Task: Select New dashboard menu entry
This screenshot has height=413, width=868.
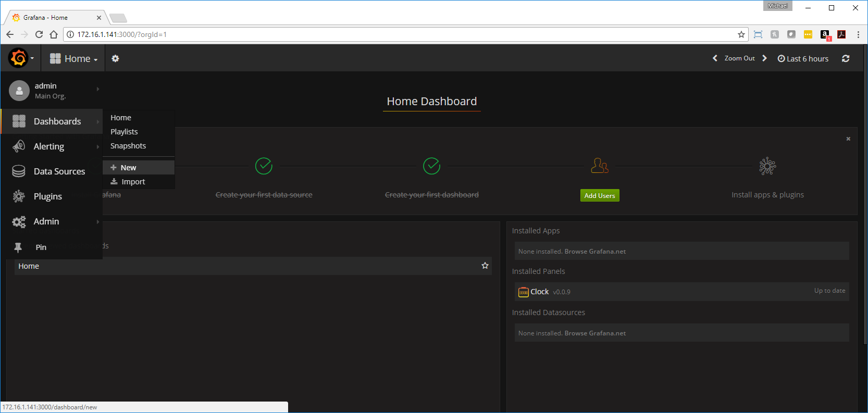Action: (x=139, y=168)
